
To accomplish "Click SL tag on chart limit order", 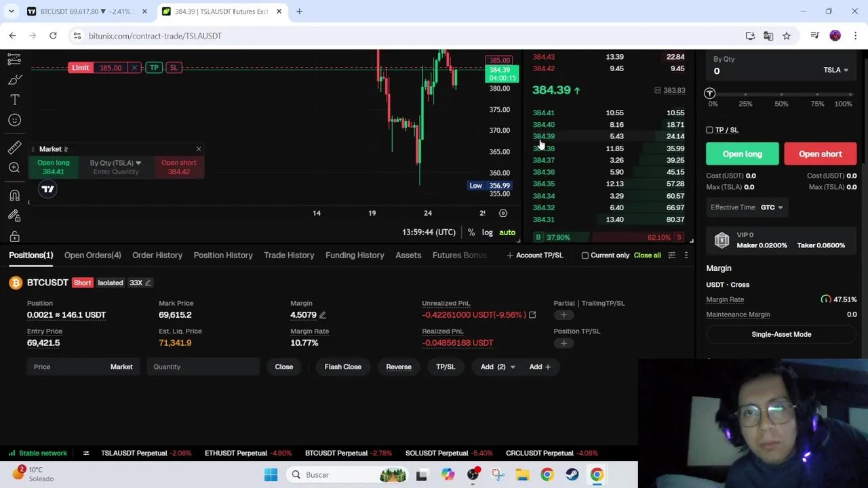I will (174, 68).
